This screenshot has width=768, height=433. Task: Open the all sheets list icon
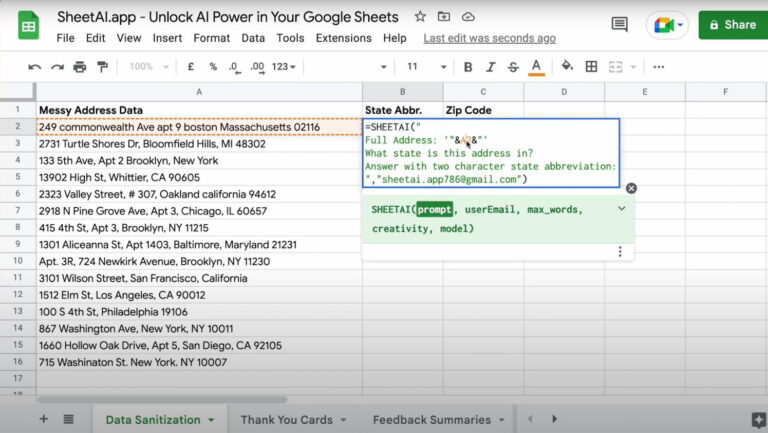point(68,419)
